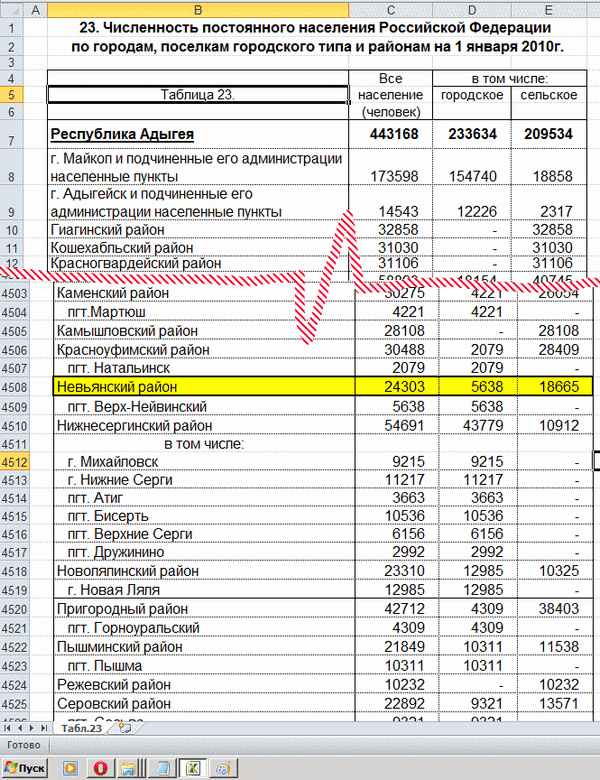Click 'г. Нижние Серги' cell
The width and height of the screenshot is (600, 780).
204,480
